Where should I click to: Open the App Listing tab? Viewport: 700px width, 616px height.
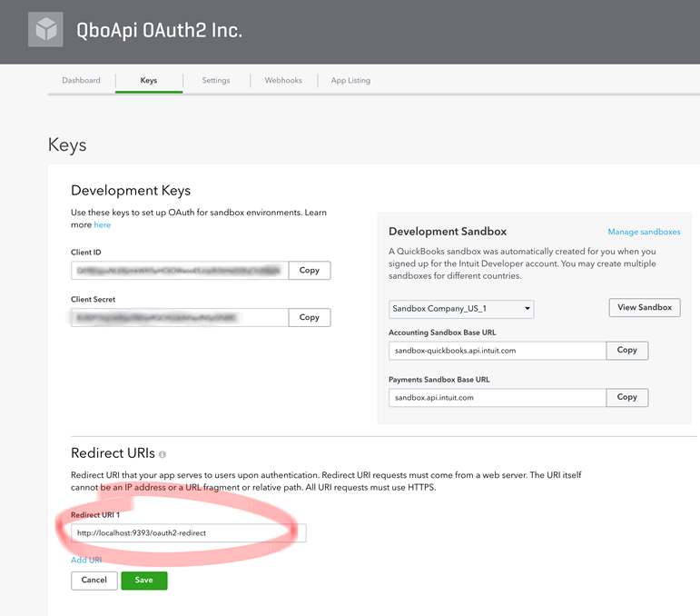coord(350,80)
